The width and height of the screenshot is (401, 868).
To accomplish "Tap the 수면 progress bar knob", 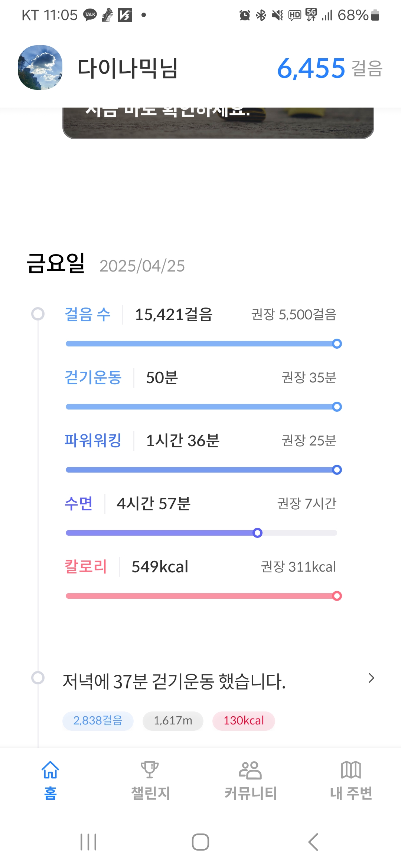I will pyautogui.click(x=257, y=533).
